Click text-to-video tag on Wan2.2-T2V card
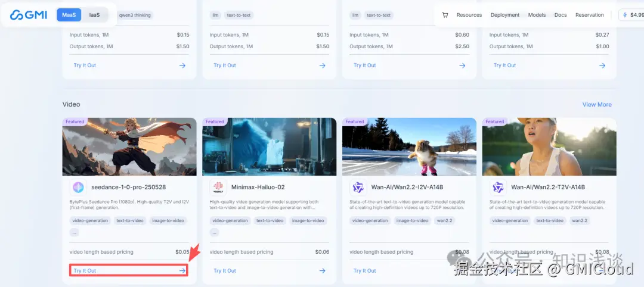This screenshot has width=644, height=287. coord(550,220)
